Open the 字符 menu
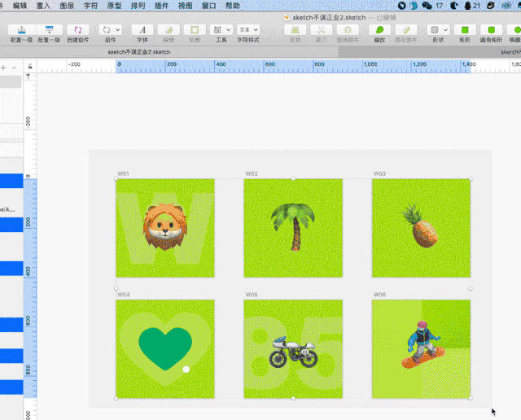 90,6
